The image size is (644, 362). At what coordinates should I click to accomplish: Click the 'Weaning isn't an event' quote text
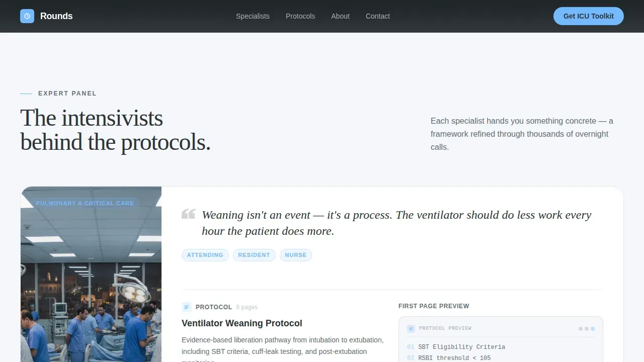pyautogui.click(x=396, y=223)
